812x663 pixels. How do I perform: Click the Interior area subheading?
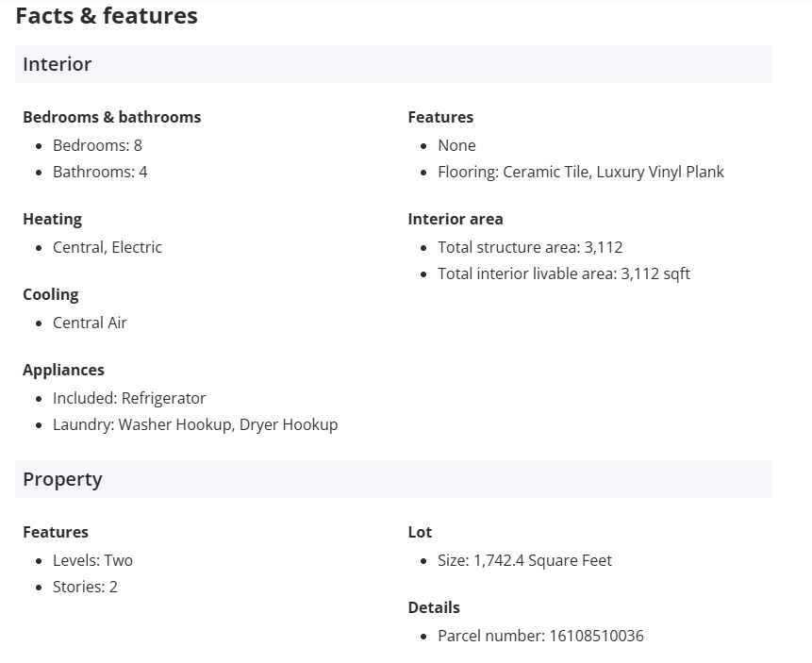coord(456,219)
